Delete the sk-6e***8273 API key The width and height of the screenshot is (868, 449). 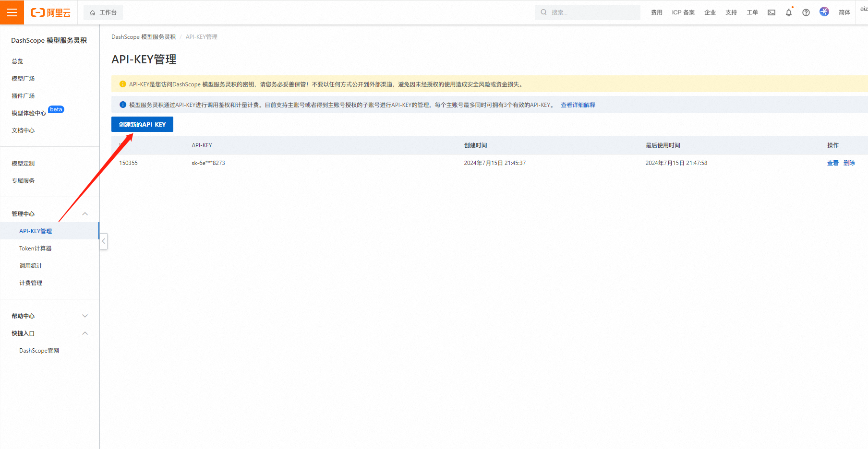click(849, 163)
